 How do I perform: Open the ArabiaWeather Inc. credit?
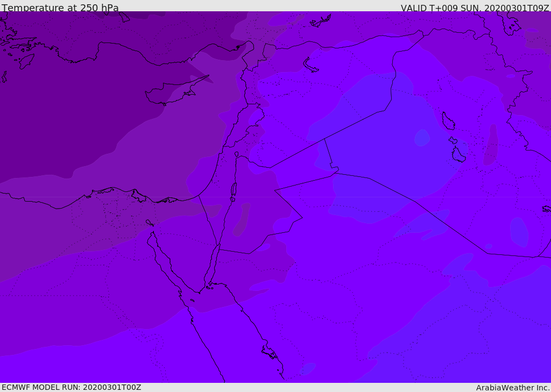coord(513,388)
